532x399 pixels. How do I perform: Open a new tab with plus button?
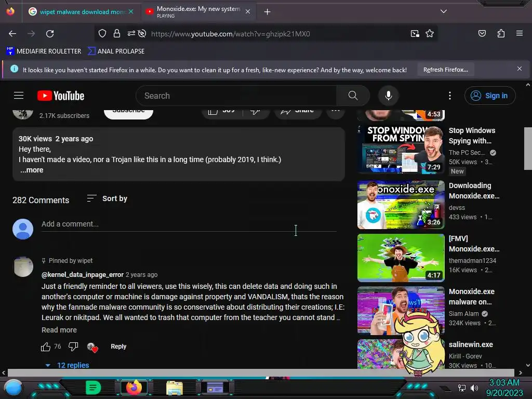pos(268,12)
